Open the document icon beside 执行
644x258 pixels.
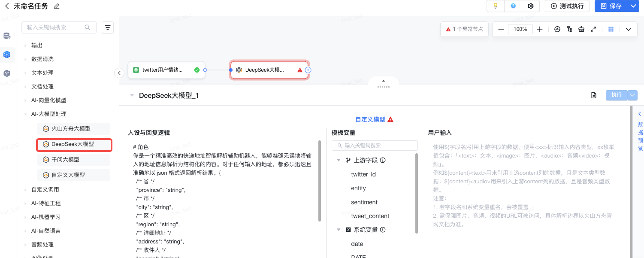click(594, 95)
